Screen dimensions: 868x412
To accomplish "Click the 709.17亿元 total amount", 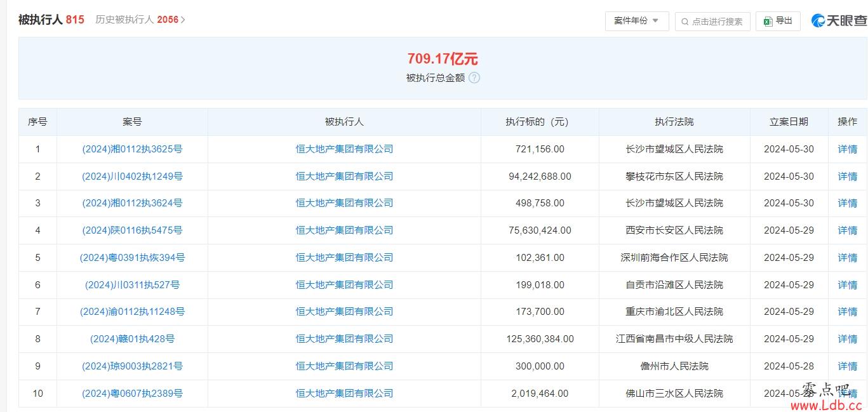I will coord(443,59).
